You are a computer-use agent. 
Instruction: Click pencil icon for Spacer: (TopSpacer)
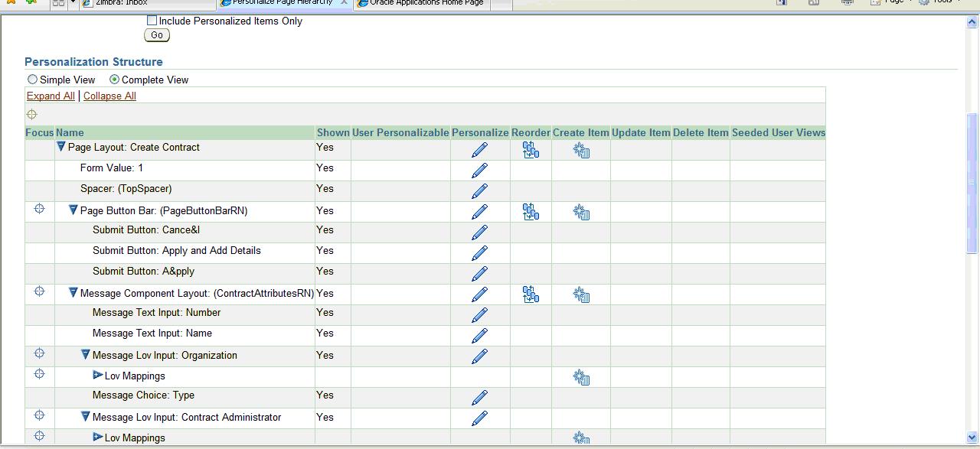coord(479,191)
